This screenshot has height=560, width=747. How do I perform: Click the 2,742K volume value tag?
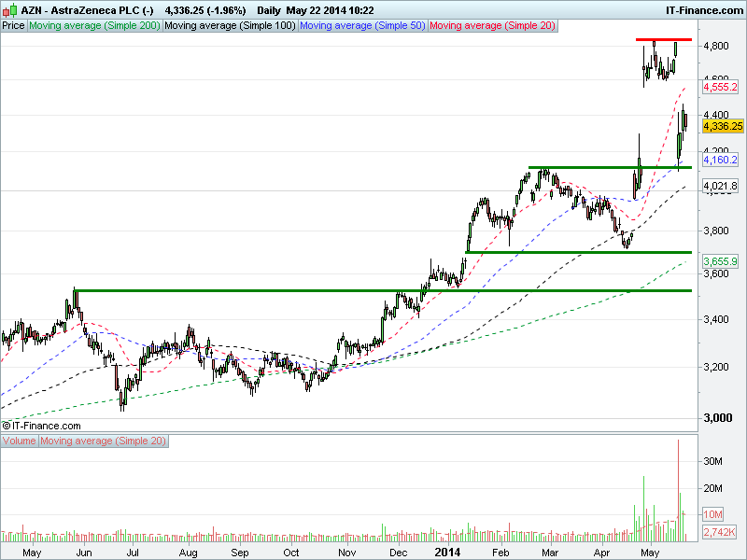[719, 532]
